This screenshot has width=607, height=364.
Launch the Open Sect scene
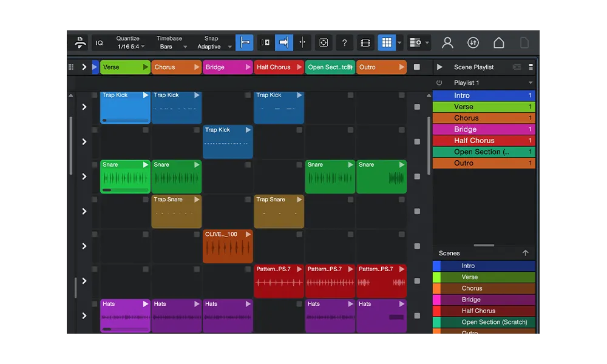(x=350, y=67)
